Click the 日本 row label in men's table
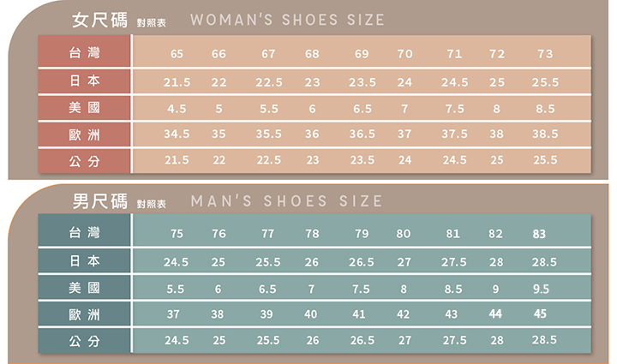Image resolution: width=617 pixels, height=364 pixels. [84, 261]
